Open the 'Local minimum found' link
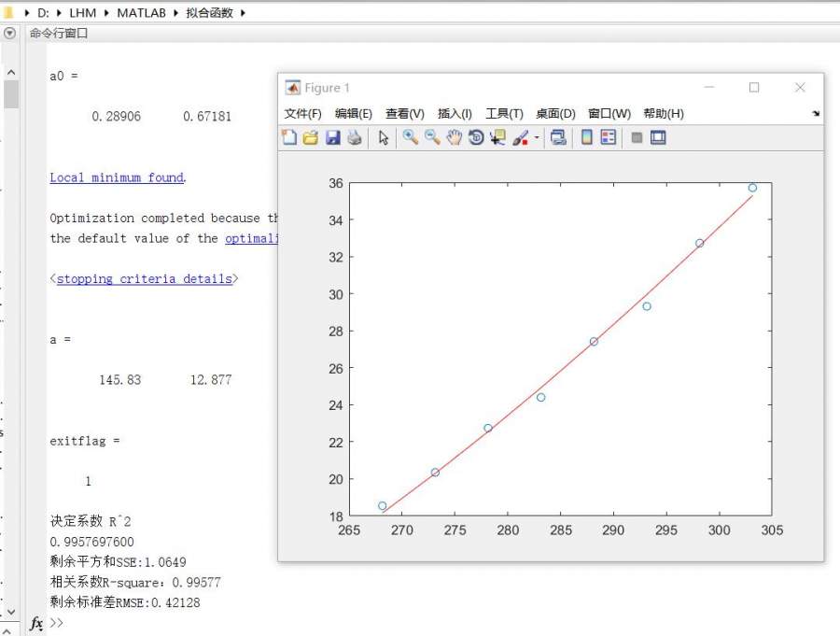 117,177
